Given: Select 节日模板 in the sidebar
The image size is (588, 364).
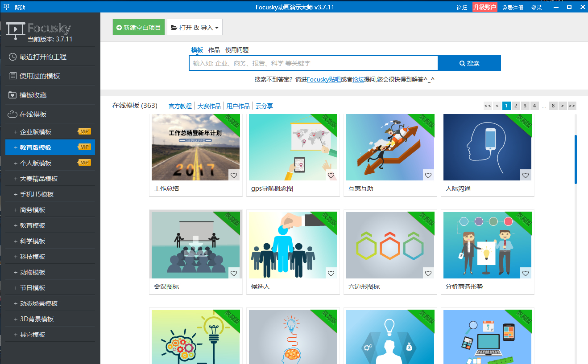Looking at the screenshot, I should tap(50, 288).
